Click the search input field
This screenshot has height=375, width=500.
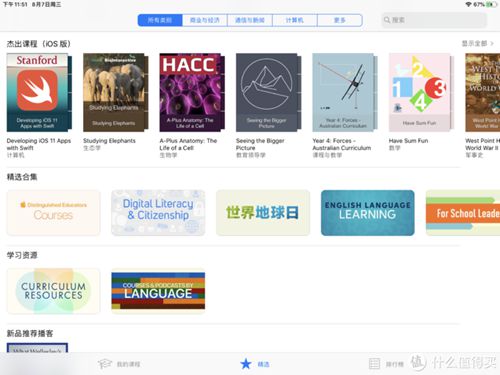pyautogui.click(x=434, y=20)
